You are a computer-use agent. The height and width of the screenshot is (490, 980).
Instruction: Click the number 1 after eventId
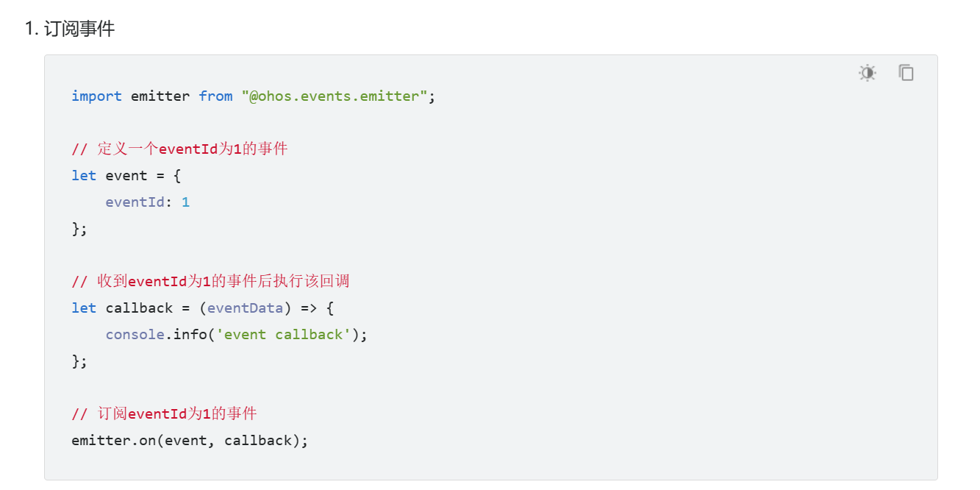coord(185,202)
